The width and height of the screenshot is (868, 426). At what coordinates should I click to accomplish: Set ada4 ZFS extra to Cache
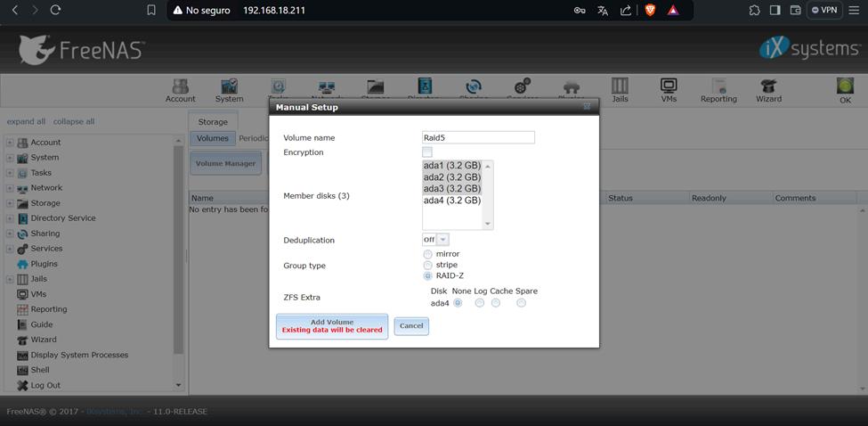click(x=496, y=302)
